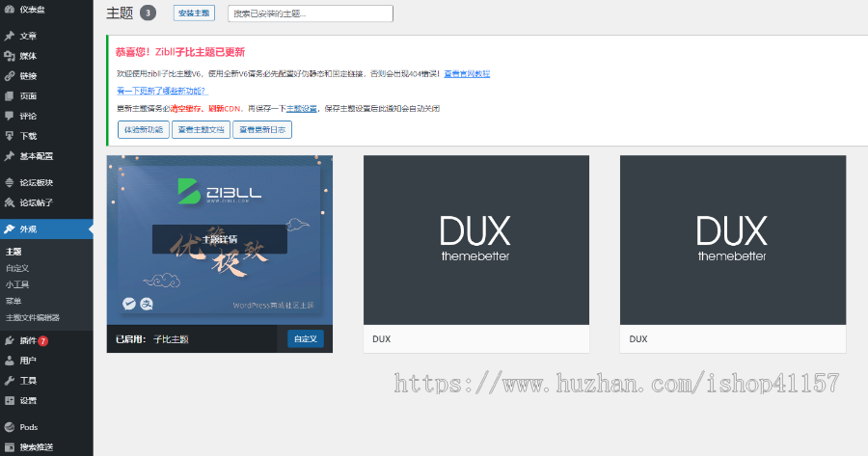868x456 pixels.
Task: Click the 论坛帖子 forum posts icon
Action: [x=10, y=202]
